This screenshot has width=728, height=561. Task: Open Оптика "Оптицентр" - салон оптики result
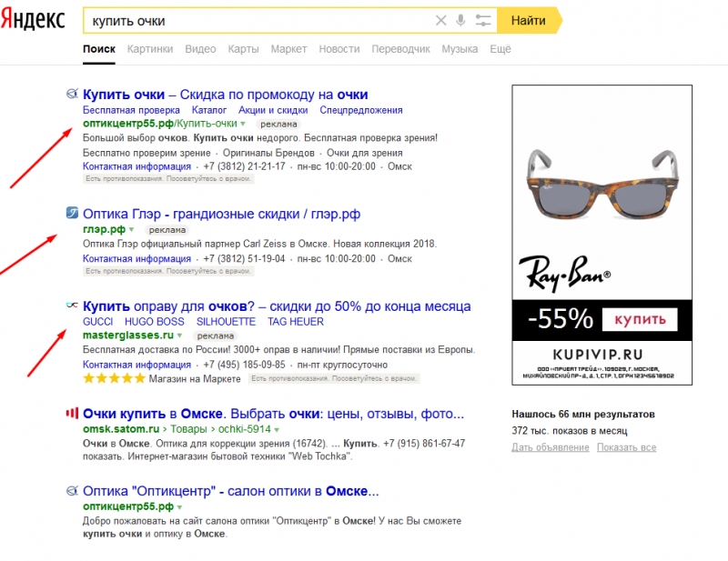231,491
